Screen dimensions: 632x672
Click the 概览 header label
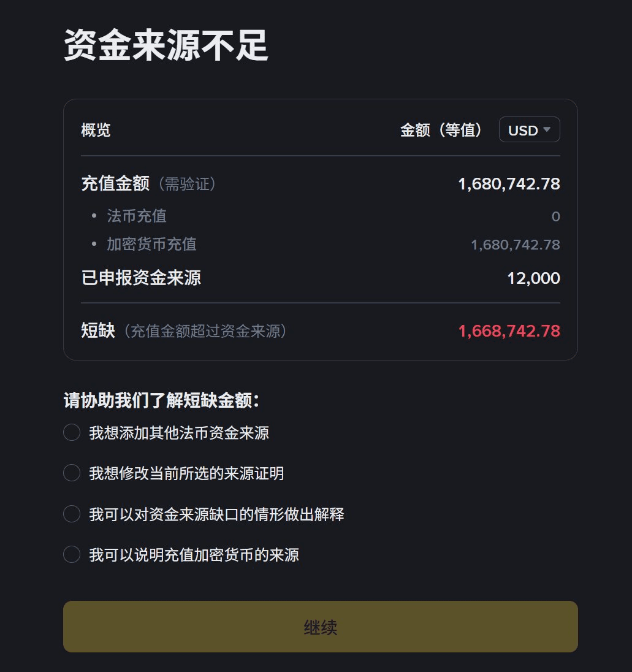[x=96, y=130]
